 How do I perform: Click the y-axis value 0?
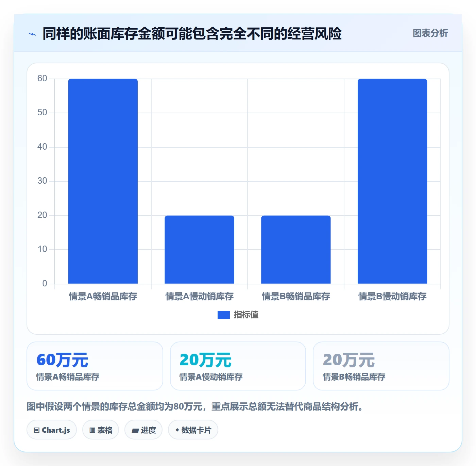(45, 284)
